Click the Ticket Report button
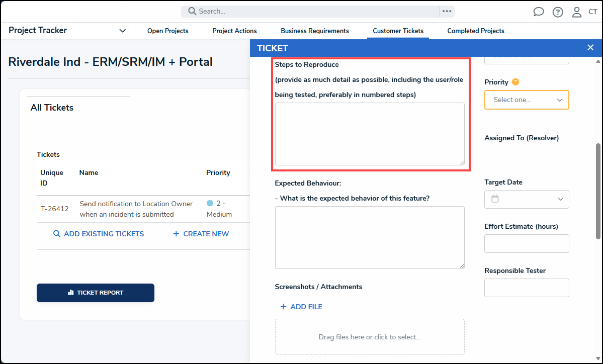 click(96, 293)
